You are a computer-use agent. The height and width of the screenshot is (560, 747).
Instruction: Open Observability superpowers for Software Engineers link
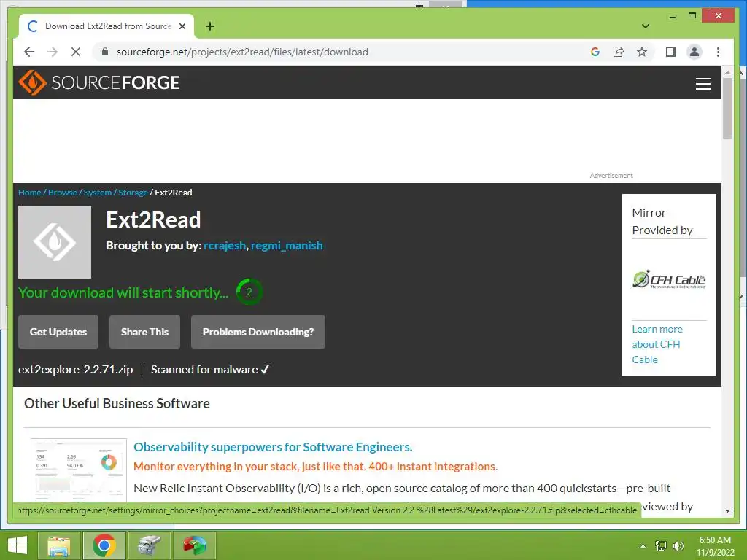273,447
